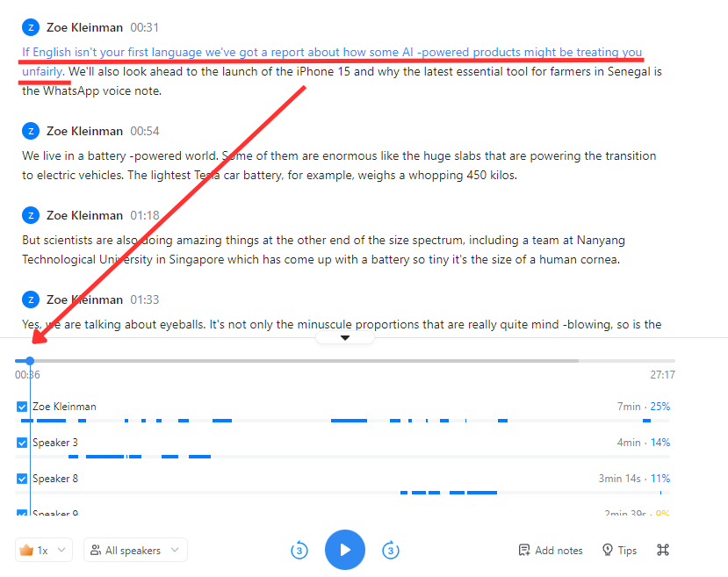Viewport: 728px width, 577px height.
Task: Open Tips
Action: 619,550
